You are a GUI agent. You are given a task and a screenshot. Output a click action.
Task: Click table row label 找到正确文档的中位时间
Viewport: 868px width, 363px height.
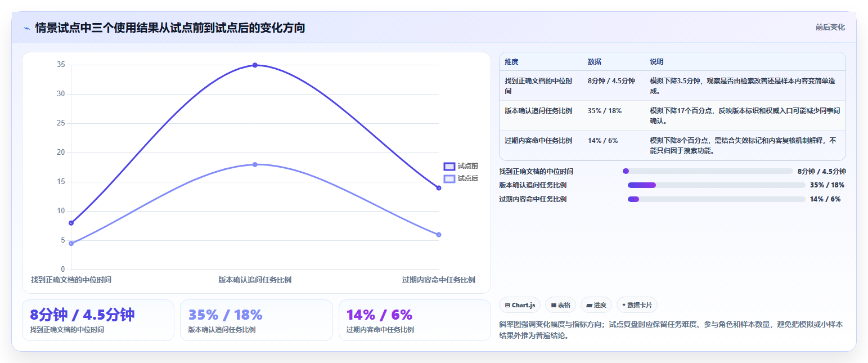click(x=539, y=86)
